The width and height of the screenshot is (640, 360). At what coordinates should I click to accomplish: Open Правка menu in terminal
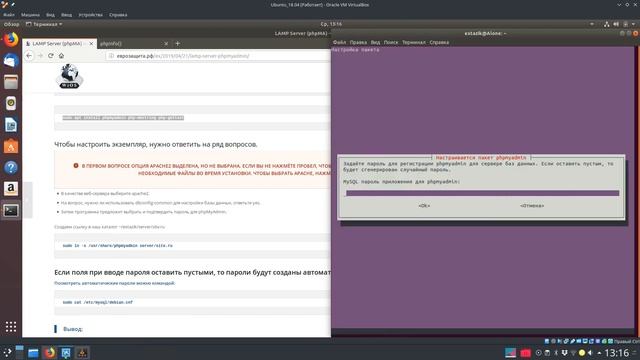click(358, 42)
